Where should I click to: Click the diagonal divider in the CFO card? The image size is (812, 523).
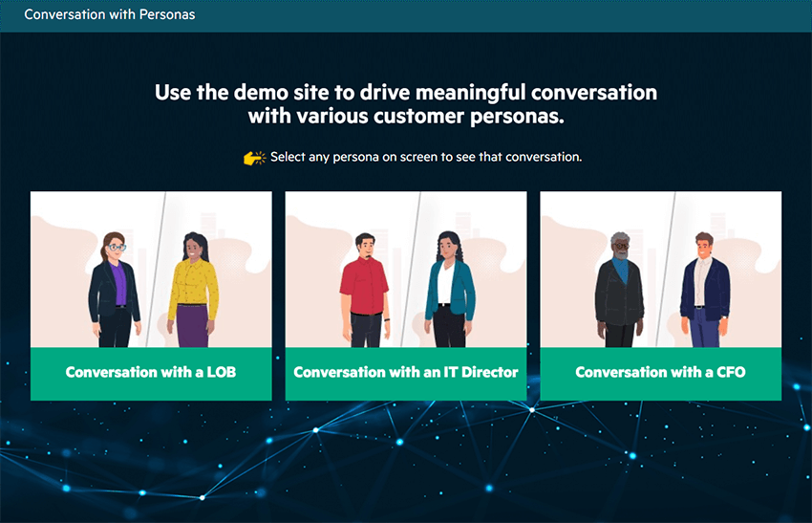click(x=667, y=268)
